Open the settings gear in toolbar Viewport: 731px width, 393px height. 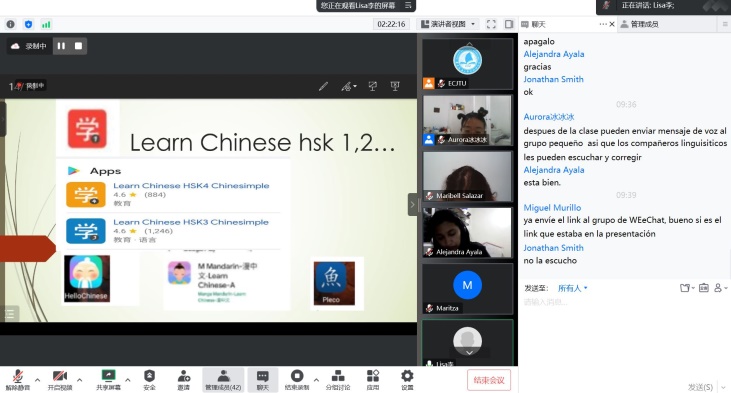tap(407, 379)
